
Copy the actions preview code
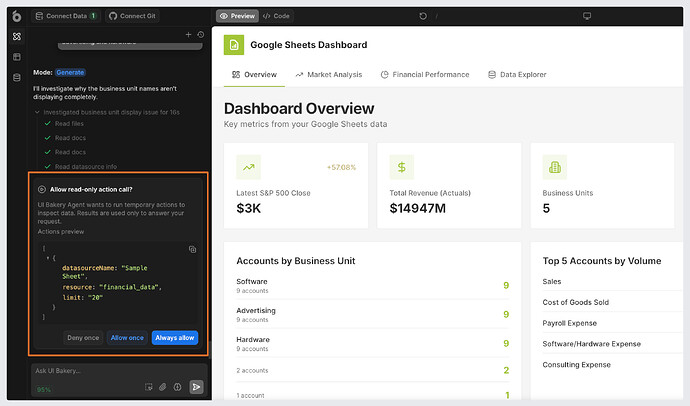pos(193,248)
